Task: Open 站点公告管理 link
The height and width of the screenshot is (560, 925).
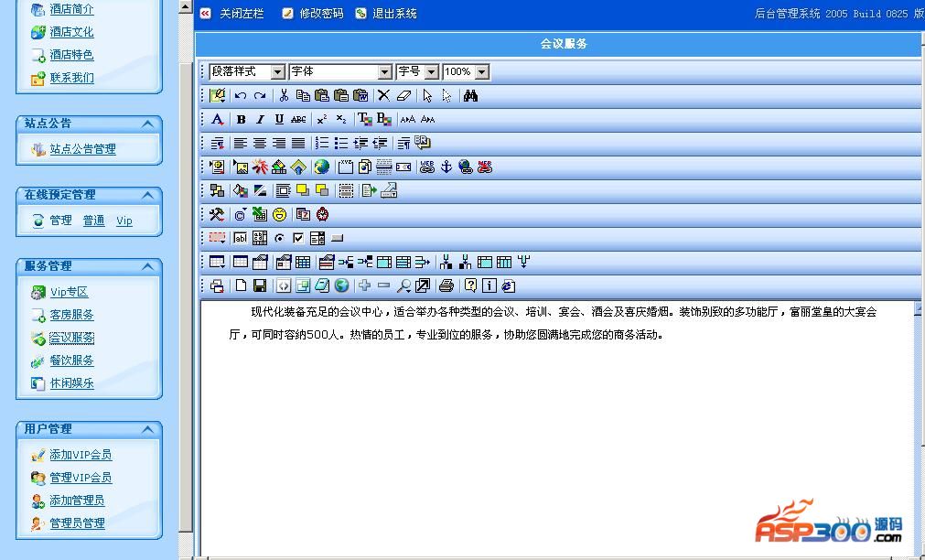Action: click(82, 149)
